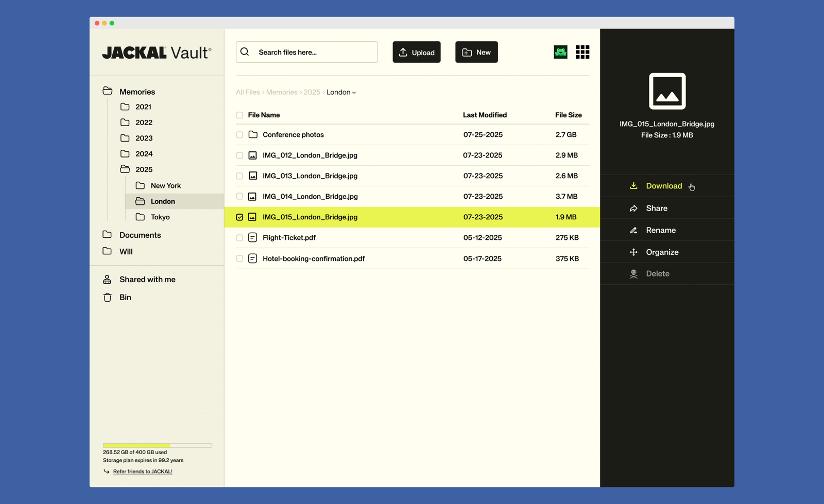
Task: Uncheck the IMG_015_London_Bridge.jpg checkbox
Action: (239, 217)
